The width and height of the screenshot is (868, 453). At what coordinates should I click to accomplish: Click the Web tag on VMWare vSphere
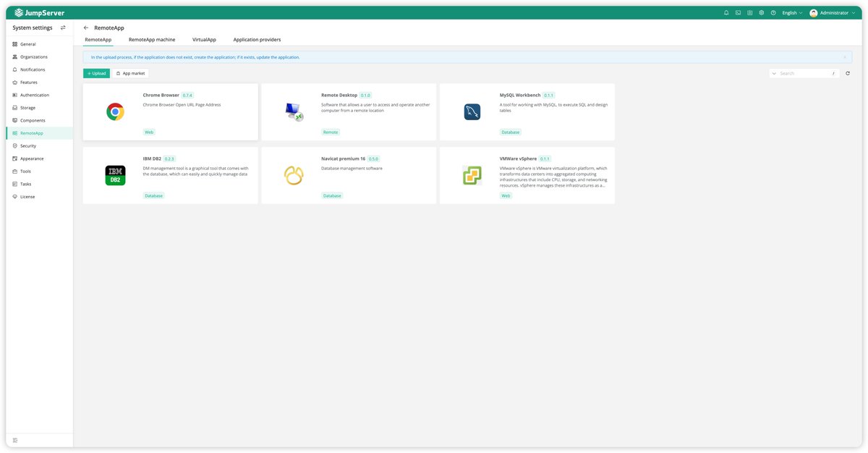tap(506, 195)
